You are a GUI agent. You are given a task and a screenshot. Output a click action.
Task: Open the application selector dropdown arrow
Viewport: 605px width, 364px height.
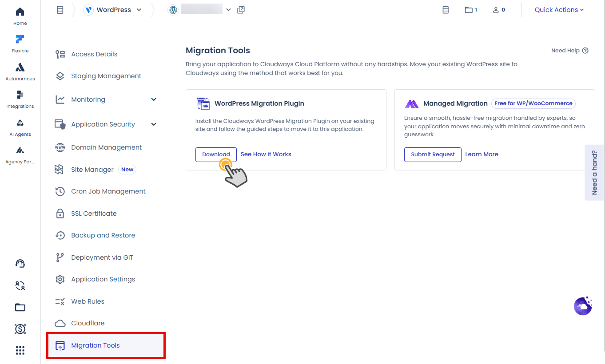tap(228, 10)
